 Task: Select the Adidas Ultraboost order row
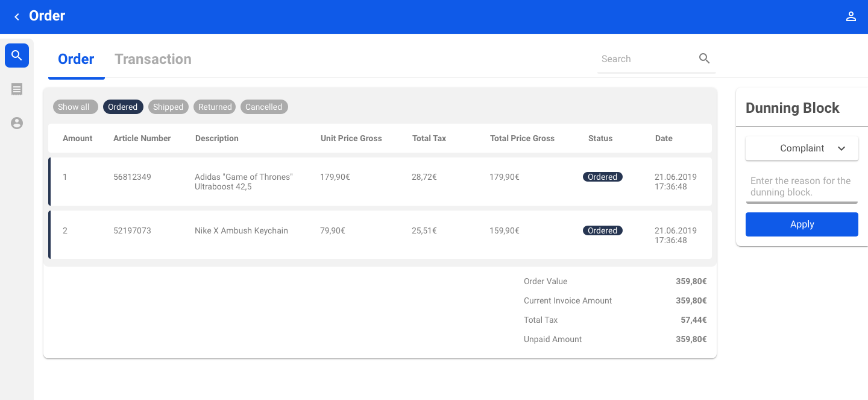tap(380, 182)
